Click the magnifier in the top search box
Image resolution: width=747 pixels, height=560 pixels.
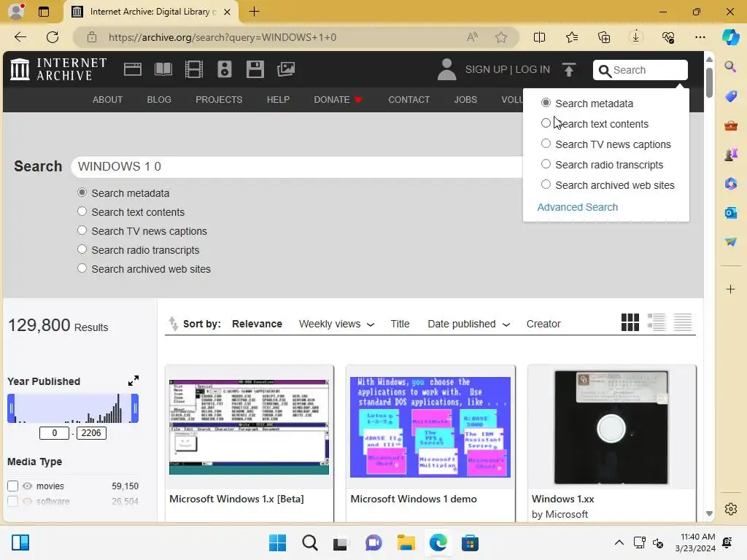click(605, 71)
